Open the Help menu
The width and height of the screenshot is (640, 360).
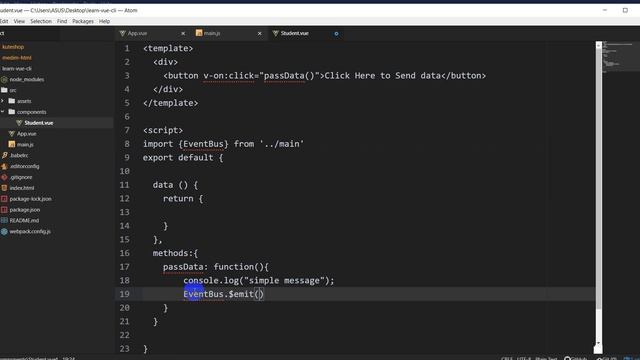(x=104, y=21)
